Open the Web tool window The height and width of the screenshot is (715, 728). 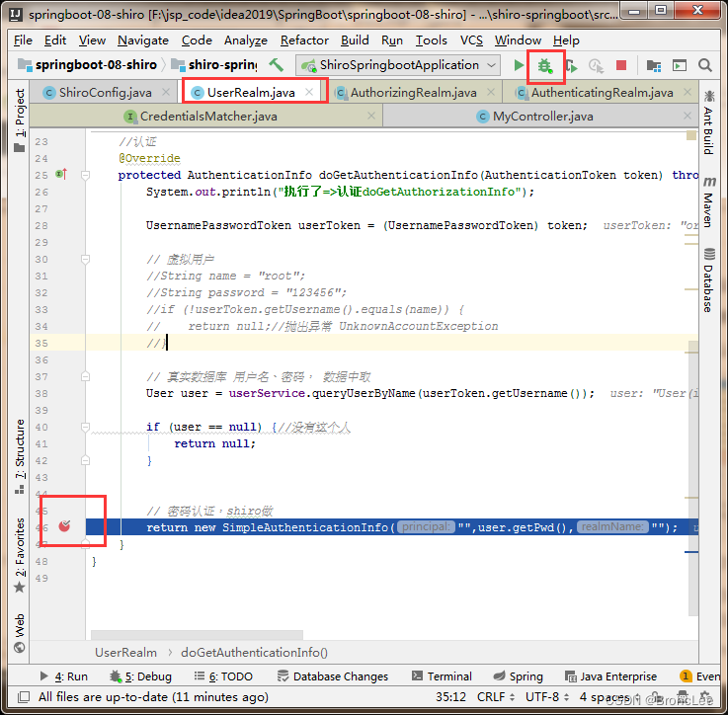pos(20,632)
